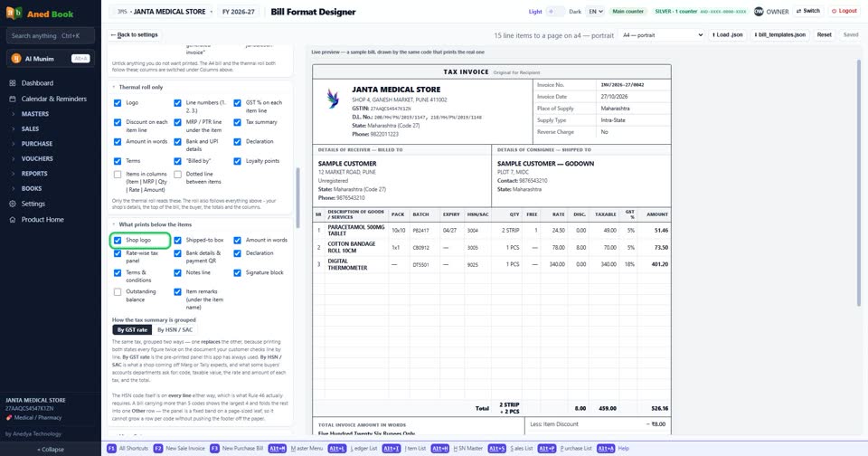Toggle Notes line checkbox
868x456 pixels.
tap(177, 272)
